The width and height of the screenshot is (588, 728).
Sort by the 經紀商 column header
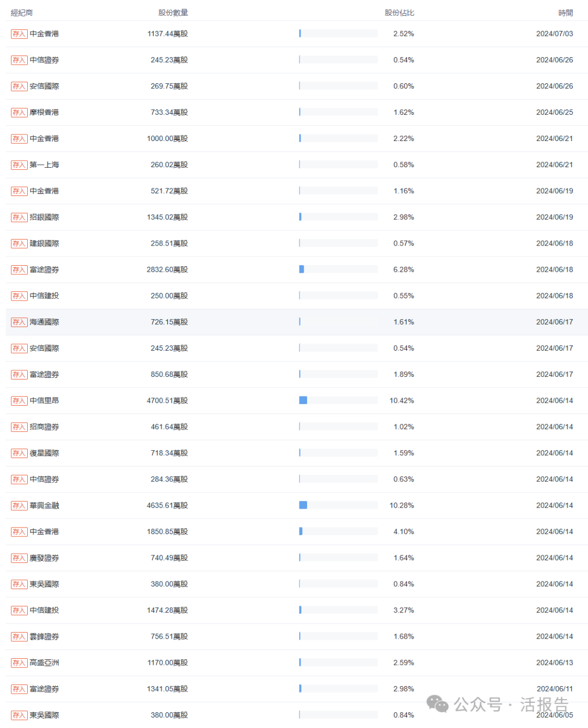pos(22,13)
